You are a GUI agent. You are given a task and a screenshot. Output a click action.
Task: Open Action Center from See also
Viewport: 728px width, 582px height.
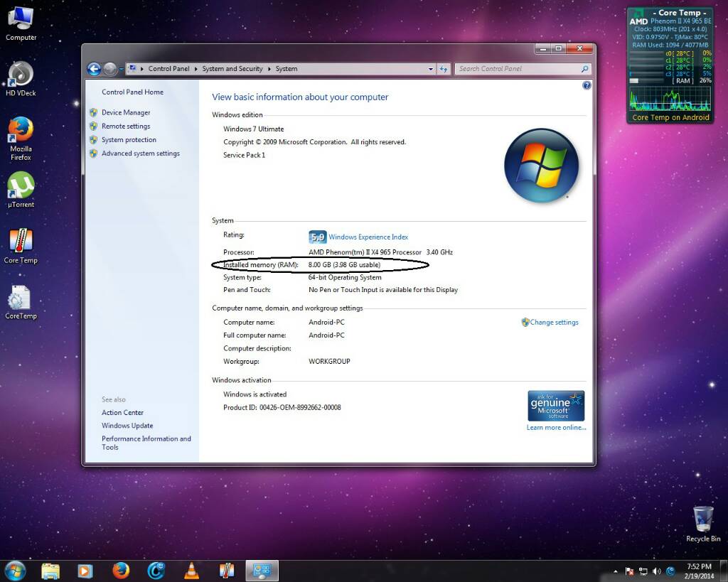click(122, 413)
